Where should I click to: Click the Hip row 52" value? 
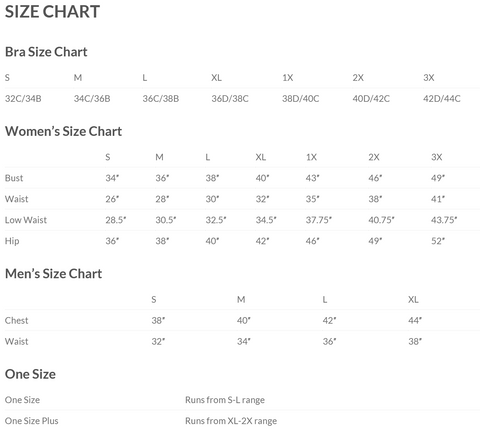(x=438, y=241)
